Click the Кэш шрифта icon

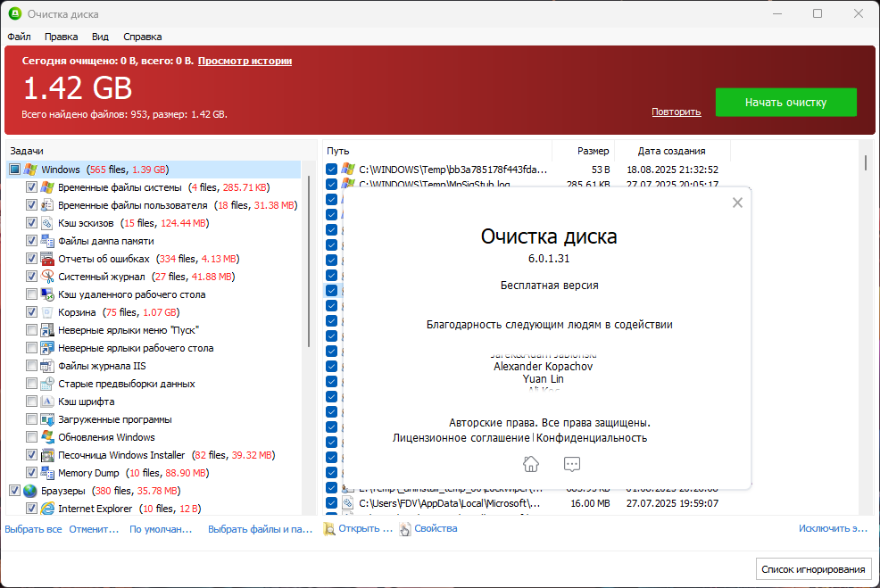point(47,402)
